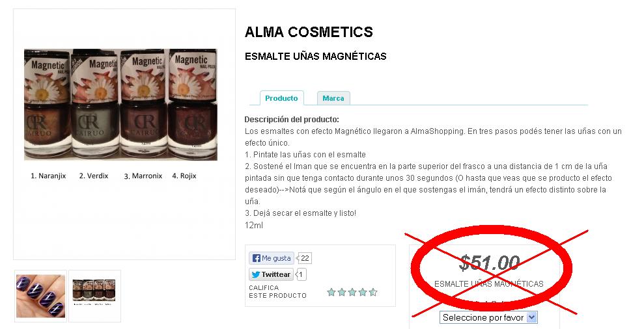Image resolution: width=644 pixels, height=329 pixels.
Task: Rate product with the third star
Action: point(352,292)
